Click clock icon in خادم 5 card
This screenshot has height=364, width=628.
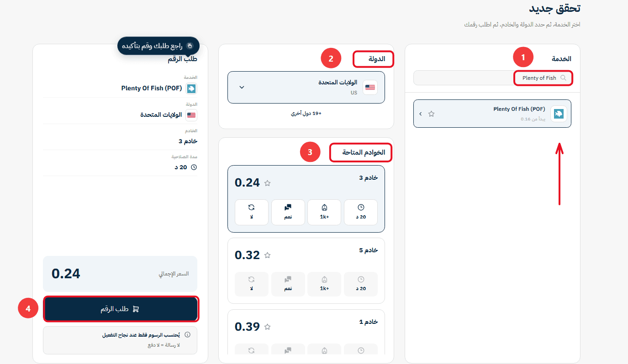361,279
